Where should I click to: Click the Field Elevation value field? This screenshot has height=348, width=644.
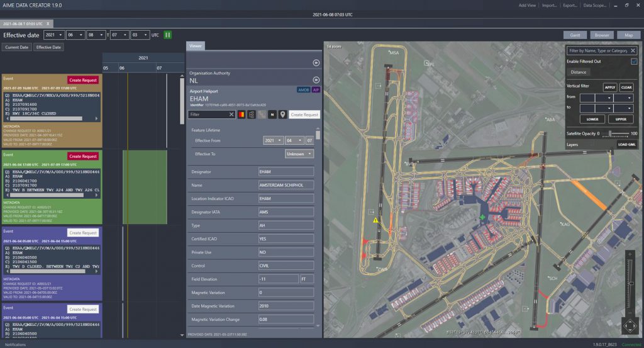(278, 279)
